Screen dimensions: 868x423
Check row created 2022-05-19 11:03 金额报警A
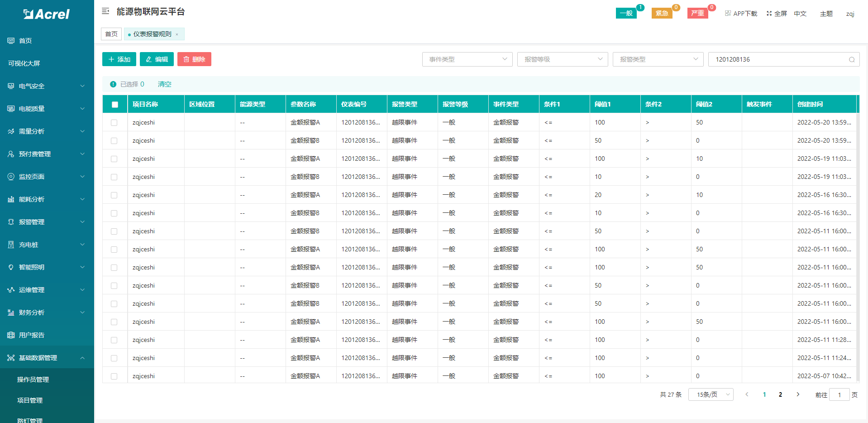pyautogui.click(x=114, y=159)
